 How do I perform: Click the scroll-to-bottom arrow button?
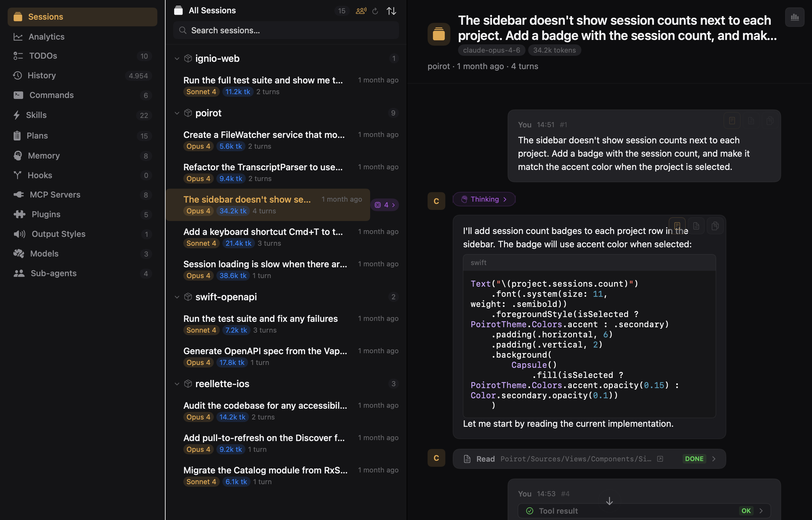(609, 501)
